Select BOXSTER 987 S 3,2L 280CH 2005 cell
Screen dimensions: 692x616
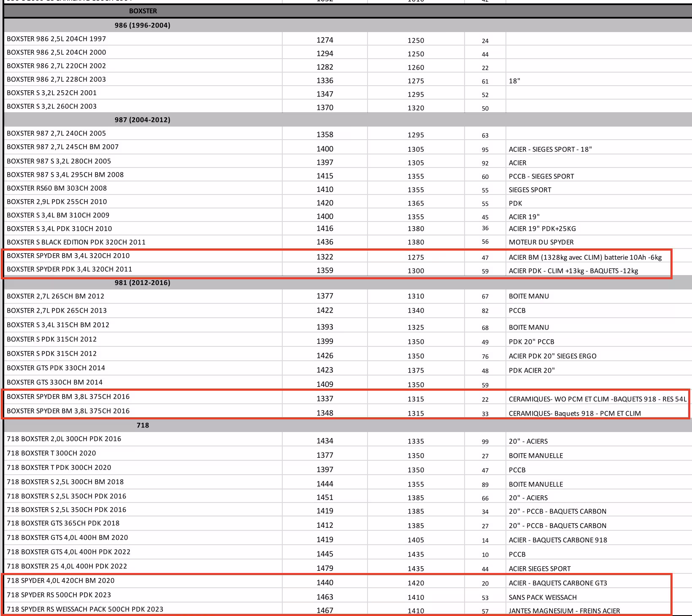(x=143, y=161)
